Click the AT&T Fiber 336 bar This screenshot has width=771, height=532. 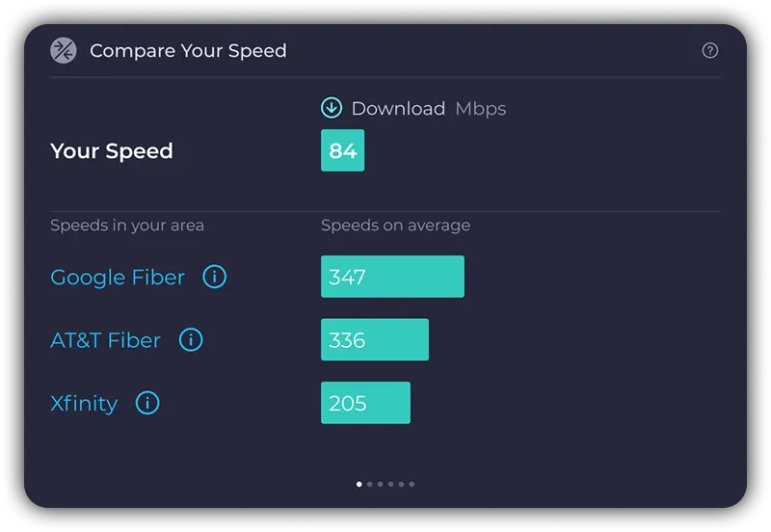pos(375,340)
